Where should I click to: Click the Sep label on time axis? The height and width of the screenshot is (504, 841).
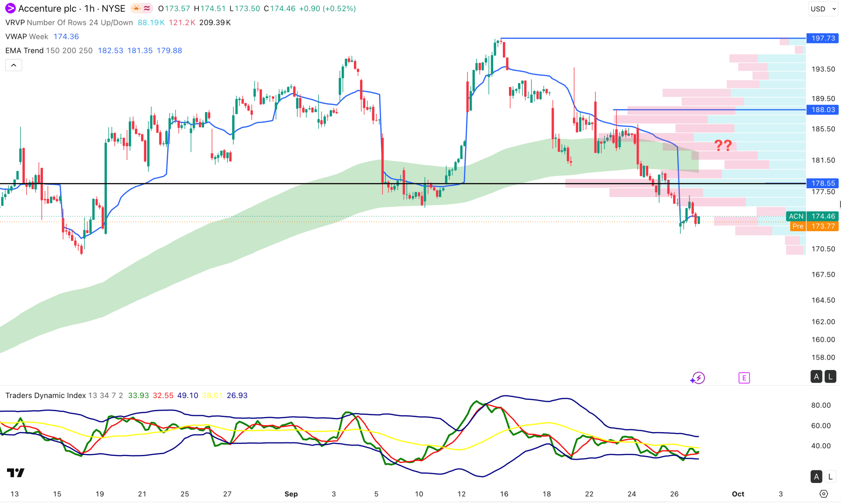[x=291, y=494]
